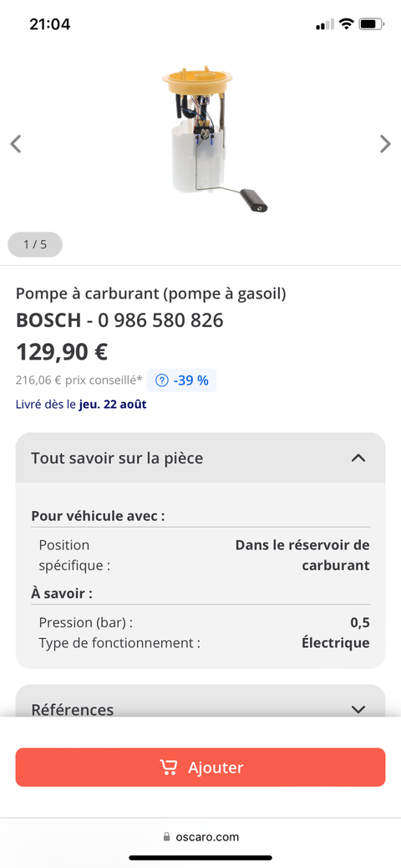Show the previous product image
Viewport: 401px width, 868px height.
click(x=16, y=144)
